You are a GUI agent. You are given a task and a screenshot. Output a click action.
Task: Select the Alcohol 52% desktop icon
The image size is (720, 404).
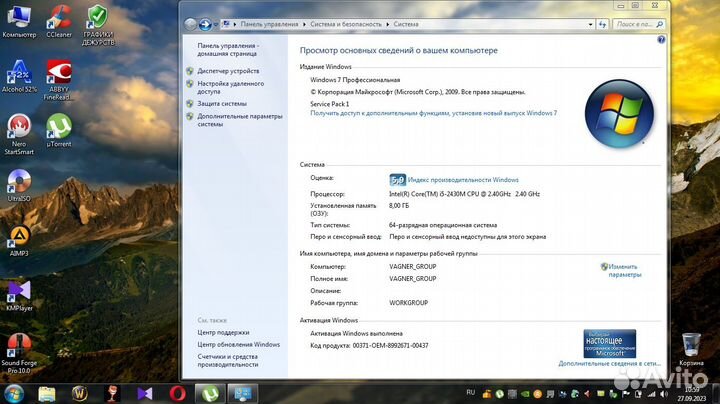(x=19, y=77)
